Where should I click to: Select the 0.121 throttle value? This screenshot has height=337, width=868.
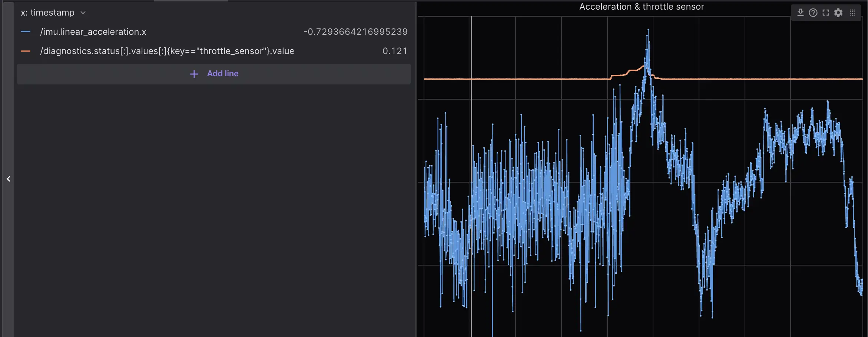tap(395, 51)
